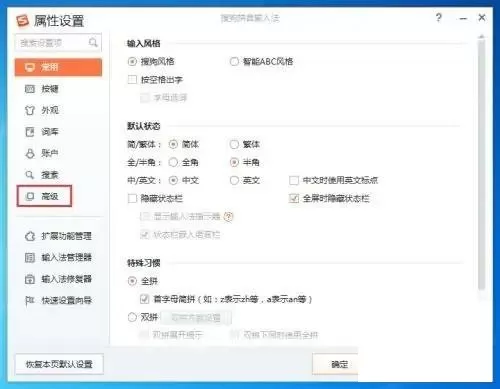Image resolution: width=500 pixels, height=389 pixels.
Task: Click the monitor icon beside 常用
Action: coord(30,67)
